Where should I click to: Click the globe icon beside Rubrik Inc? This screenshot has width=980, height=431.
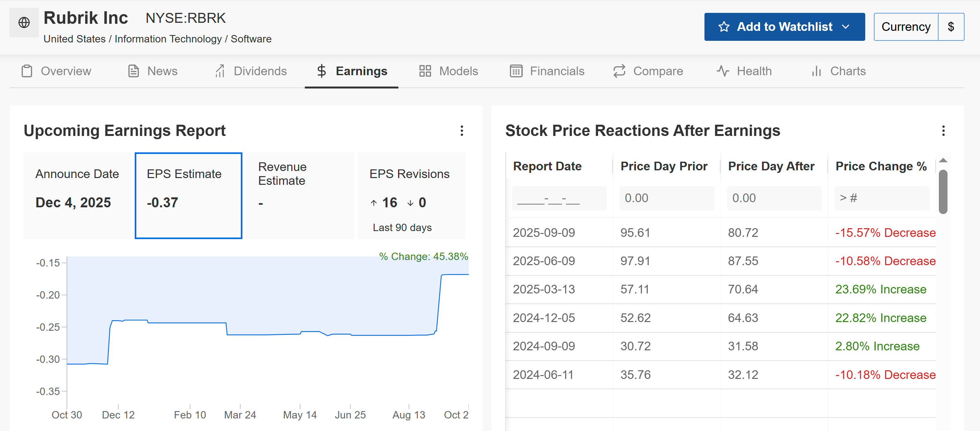tap(24, 22)
